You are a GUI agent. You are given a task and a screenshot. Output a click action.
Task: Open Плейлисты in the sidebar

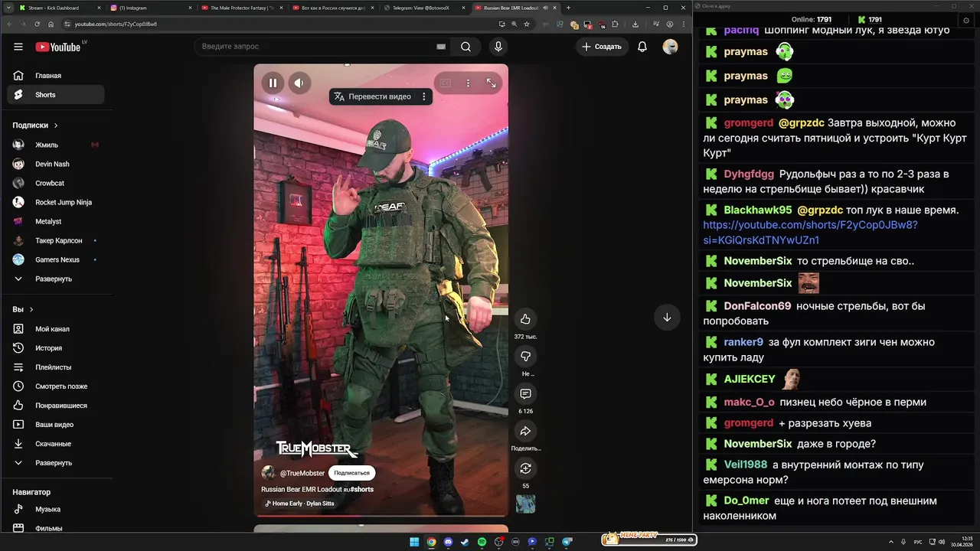click(x=55, y=367)
